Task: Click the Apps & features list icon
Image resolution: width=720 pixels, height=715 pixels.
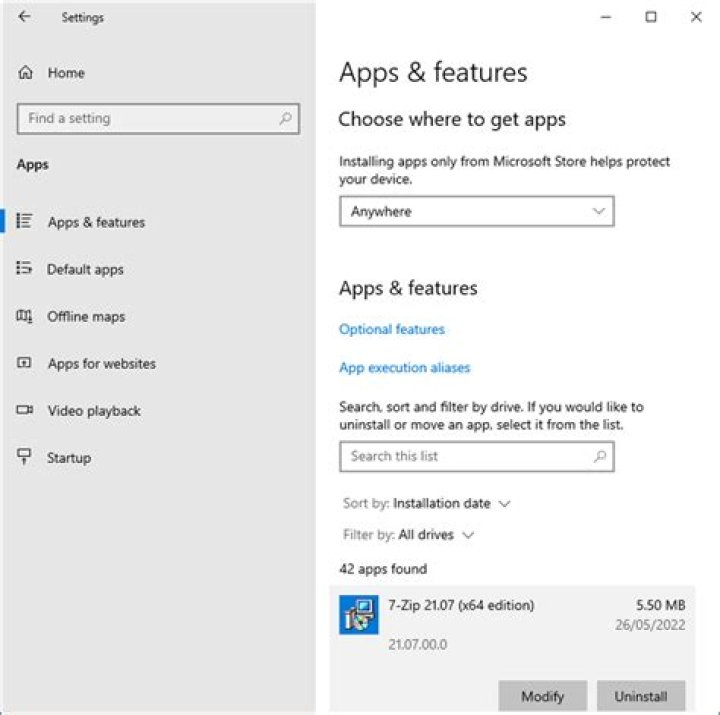Action: click(x=24, y=221)
